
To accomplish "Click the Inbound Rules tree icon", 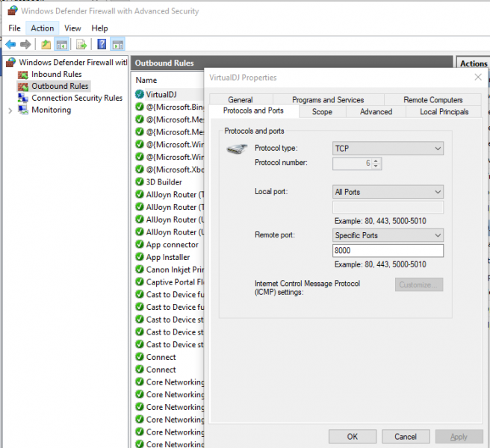I will click(x=23, y=75).
